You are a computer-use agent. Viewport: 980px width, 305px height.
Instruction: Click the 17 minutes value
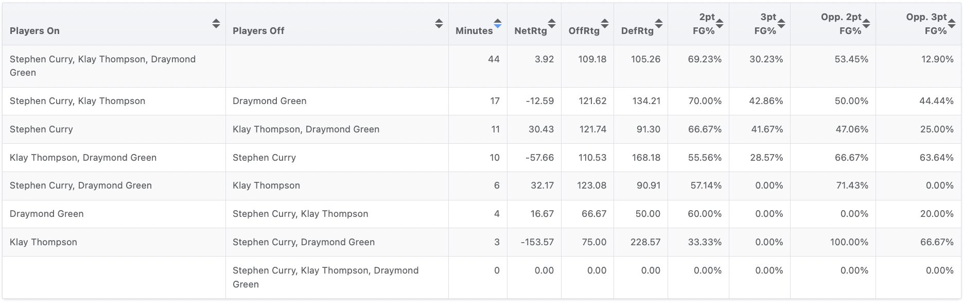(x=495, y=101)
